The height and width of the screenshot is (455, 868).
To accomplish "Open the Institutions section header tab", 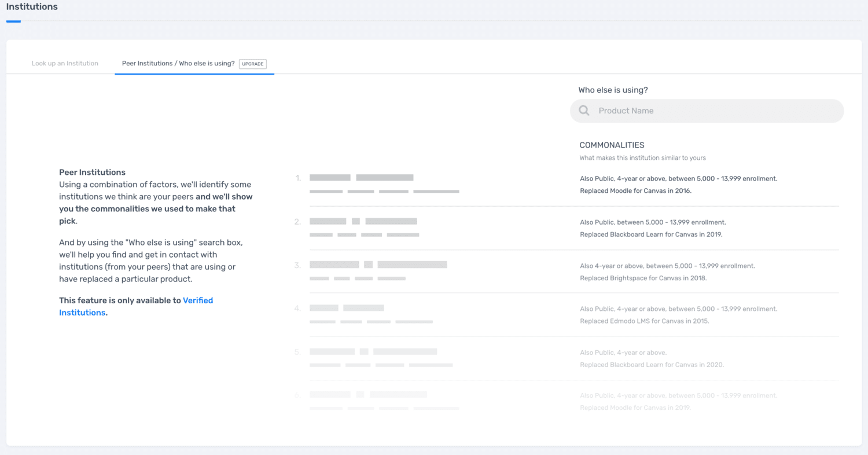I will click(32, 8).
